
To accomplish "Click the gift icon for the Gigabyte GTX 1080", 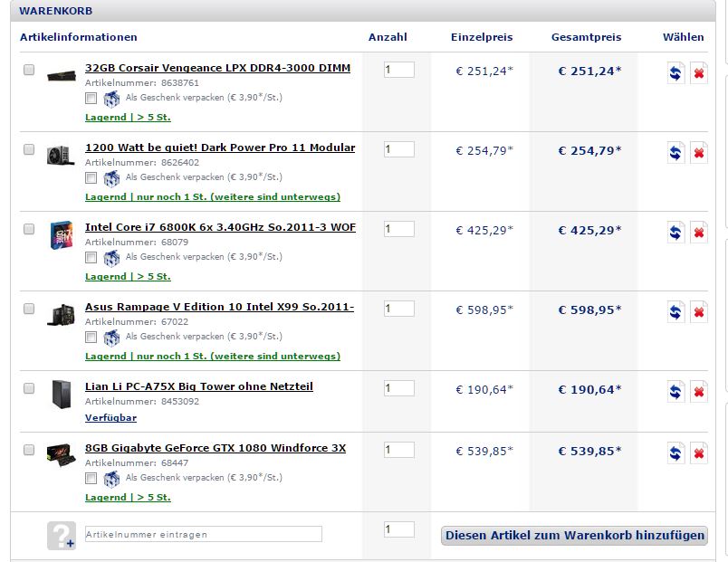I will [111, 479].
